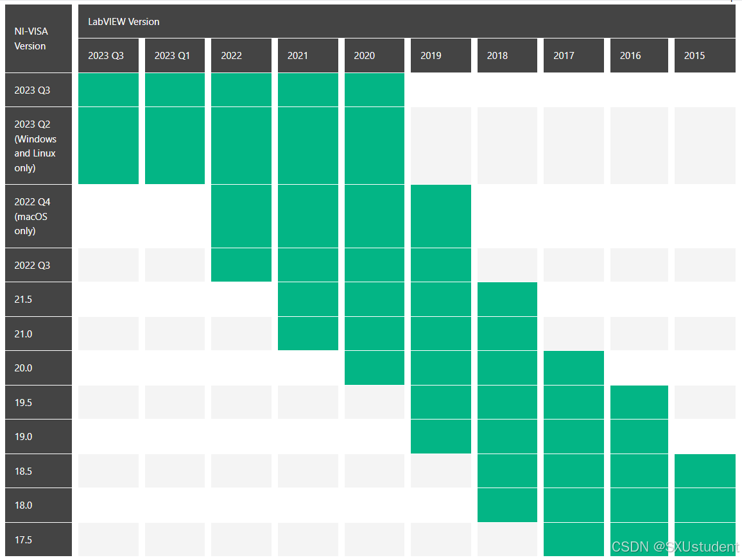Select the "2023 Q1" column header

175,55
